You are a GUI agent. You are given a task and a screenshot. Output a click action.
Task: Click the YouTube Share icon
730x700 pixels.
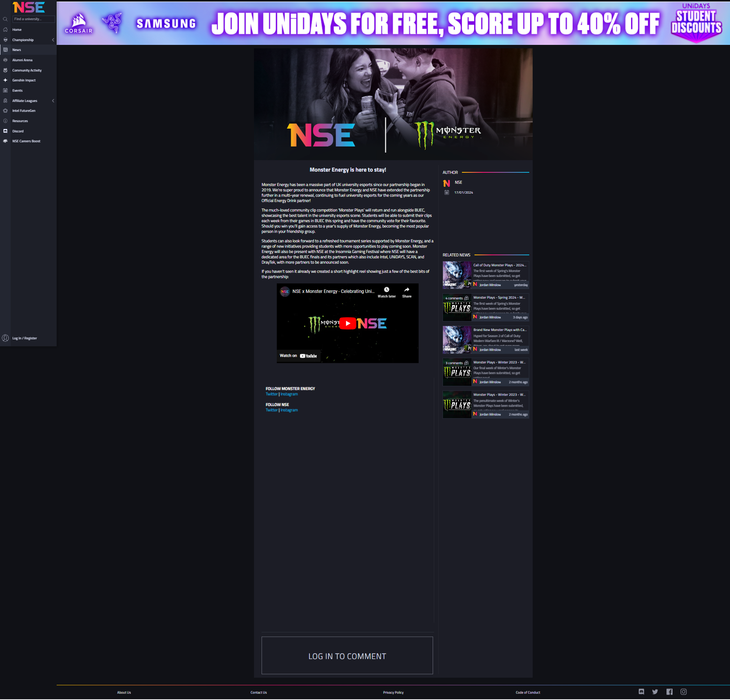[x=406, y=290]
